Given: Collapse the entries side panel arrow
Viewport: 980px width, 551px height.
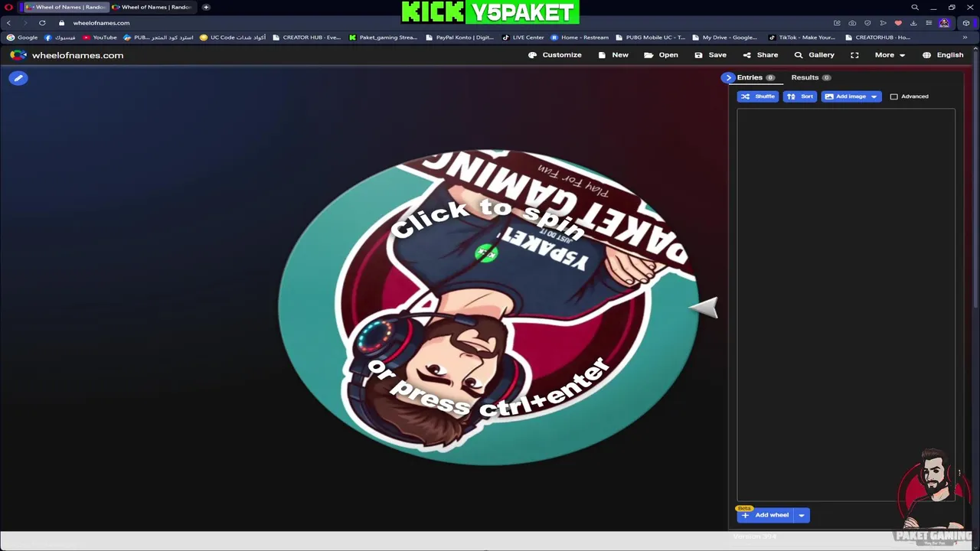Looking at the screenshot, I should [x=727, y=77].
